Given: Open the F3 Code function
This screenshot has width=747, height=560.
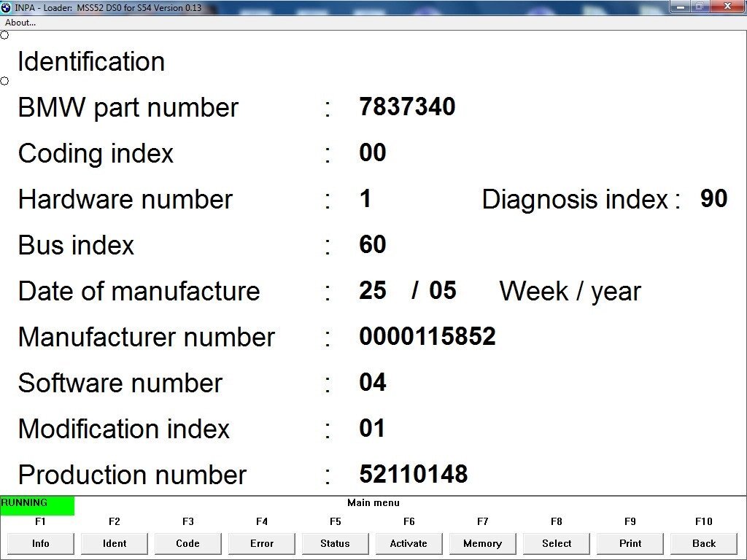Looking at the screenshot, I should 188,543.
